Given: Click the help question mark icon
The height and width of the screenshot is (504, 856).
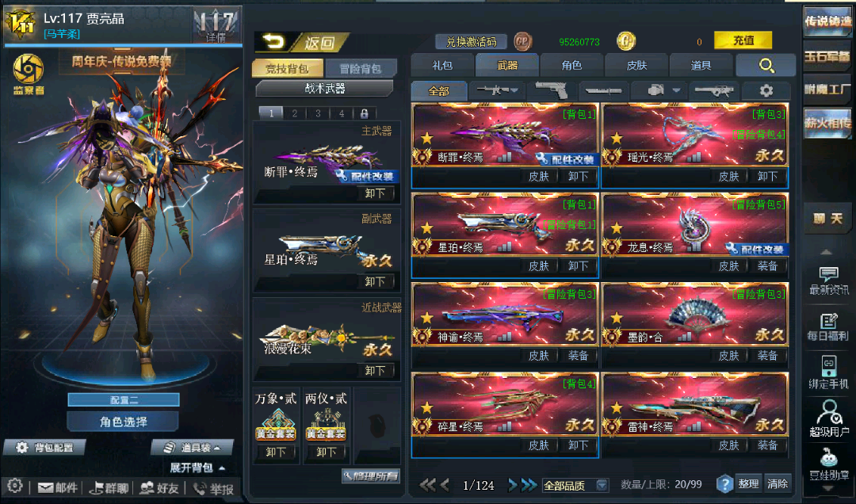Looking at the screenshot, I should tap(724, 484).
